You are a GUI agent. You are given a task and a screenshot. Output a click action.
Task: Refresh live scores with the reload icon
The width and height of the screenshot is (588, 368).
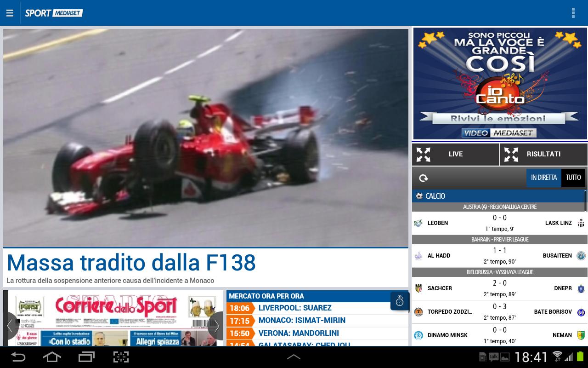tap(424, 178)
